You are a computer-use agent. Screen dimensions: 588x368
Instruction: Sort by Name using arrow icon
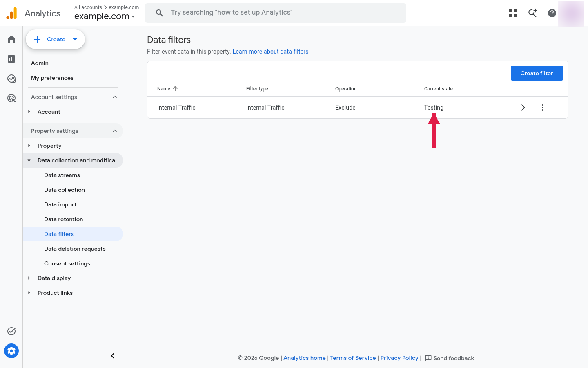pyautogui.click(x=175, y=88)
